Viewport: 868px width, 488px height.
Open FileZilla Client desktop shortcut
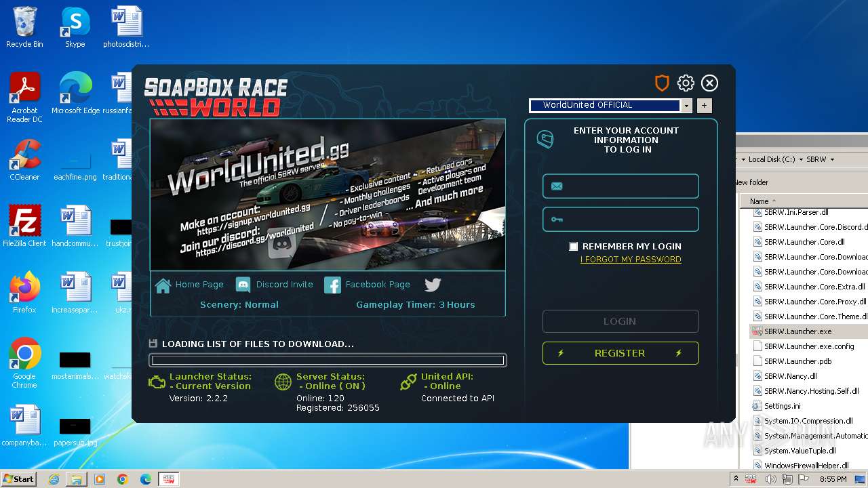pyautogui.click(x=24, y=226)
